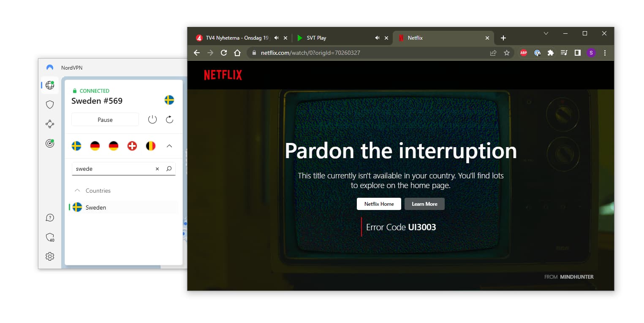Viewport: 644px width, 323px height.
Task: Open the Chrome extensions puzzle menu
Action: point(550,53)
